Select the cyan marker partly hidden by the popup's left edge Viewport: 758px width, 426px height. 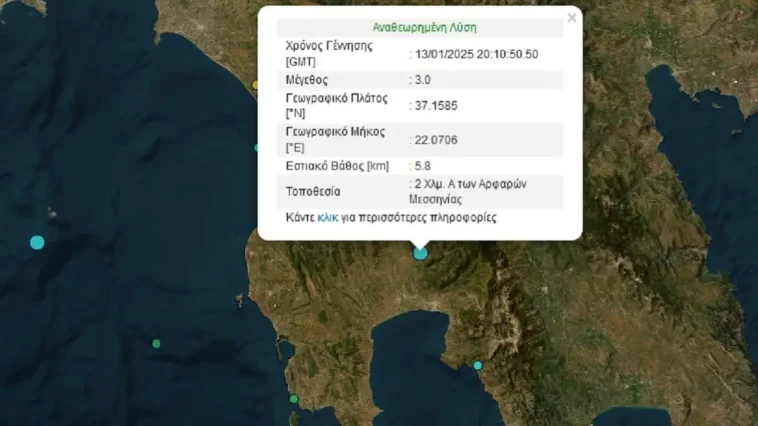pos(258,148)
